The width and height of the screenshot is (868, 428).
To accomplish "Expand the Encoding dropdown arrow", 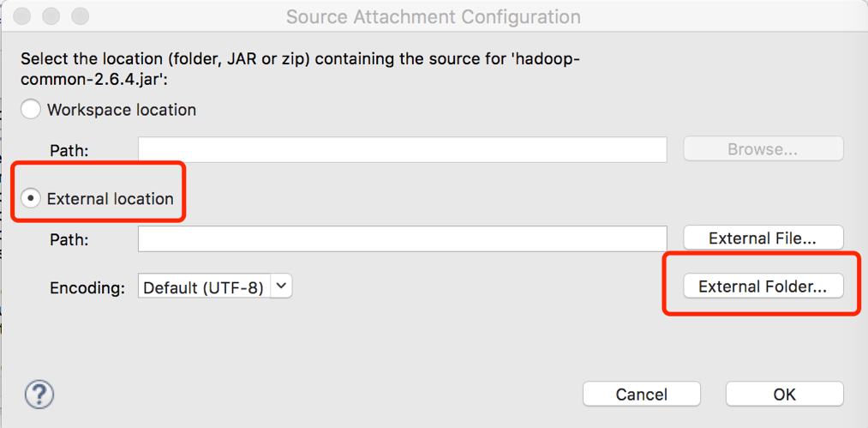I will coord(281,286).
